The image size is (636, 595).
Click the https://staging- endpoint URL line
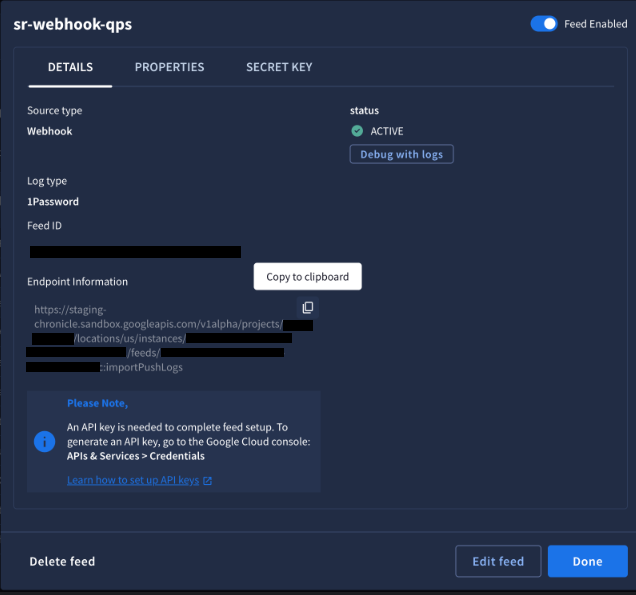70,310
